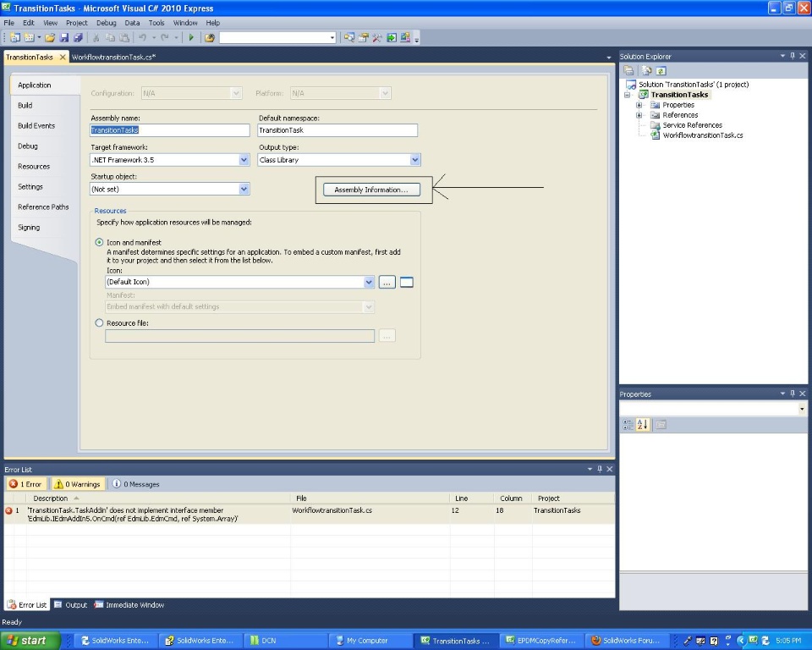Click the New Project toolbar icon
The image size is (812, 650).
point(15,37)
